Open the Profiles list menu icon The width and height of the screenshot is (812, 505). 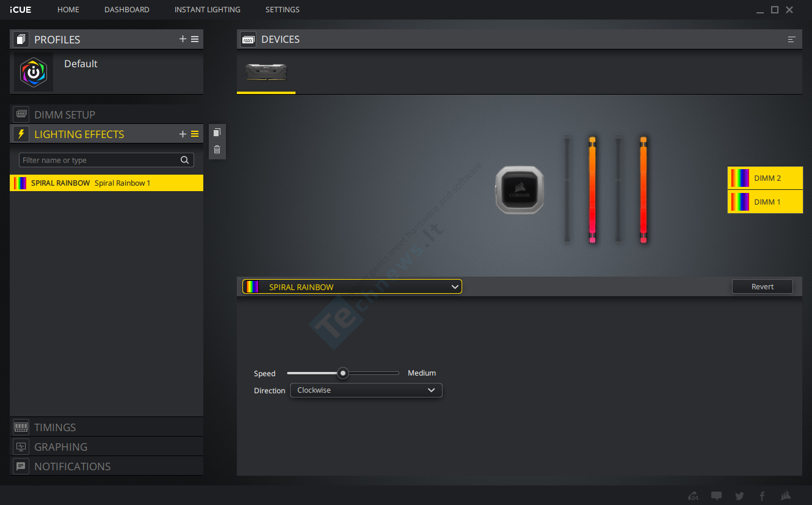tap(195, 39)
